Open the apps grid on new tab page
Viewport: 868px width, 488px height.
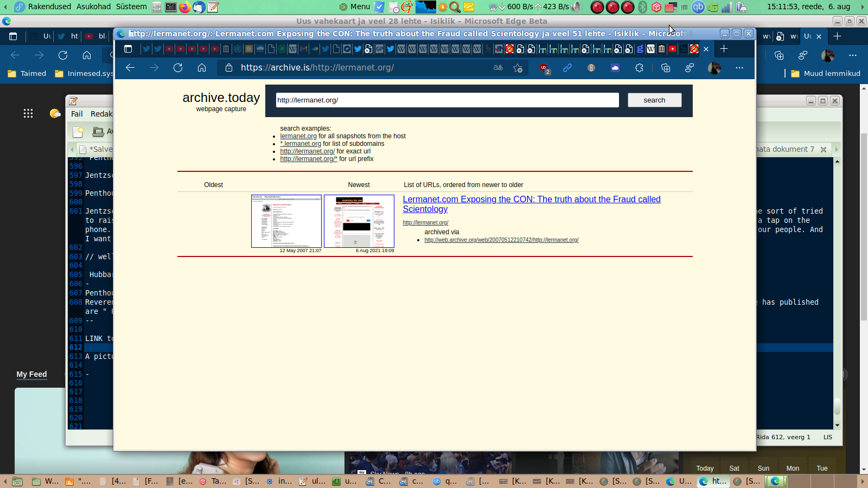(x=28, y=113)
